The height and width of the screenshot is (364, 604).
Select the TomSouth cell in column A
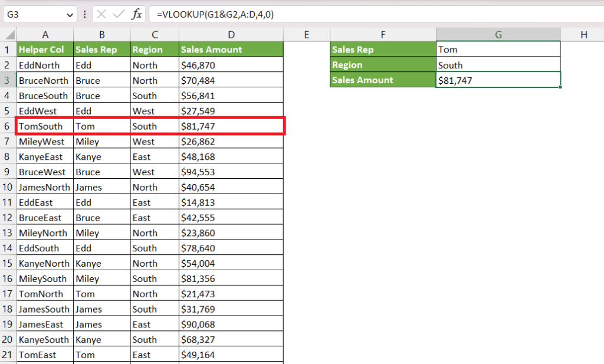pyautogui.click(x=45, y=126)
